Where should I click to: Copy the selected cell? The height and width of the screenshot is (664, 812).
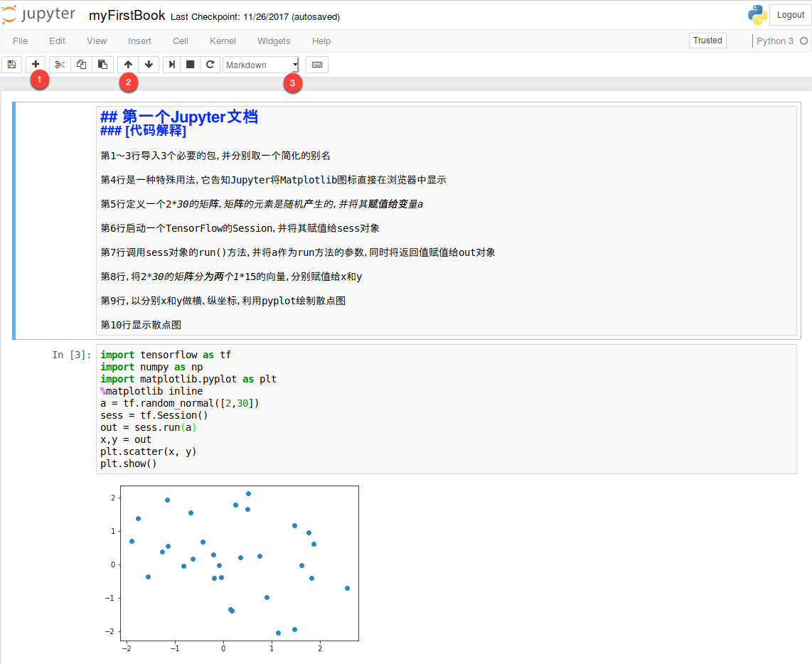(x=80, y=65)
